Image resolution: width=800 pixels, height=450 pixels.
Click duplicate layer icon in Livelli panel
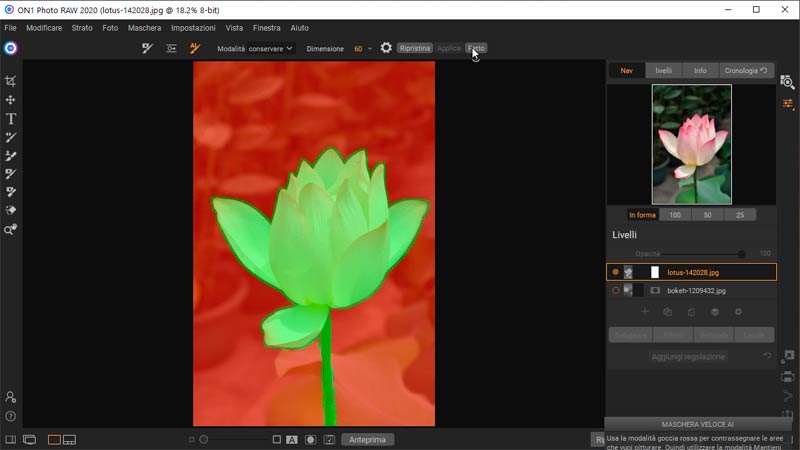coord(667,312)
